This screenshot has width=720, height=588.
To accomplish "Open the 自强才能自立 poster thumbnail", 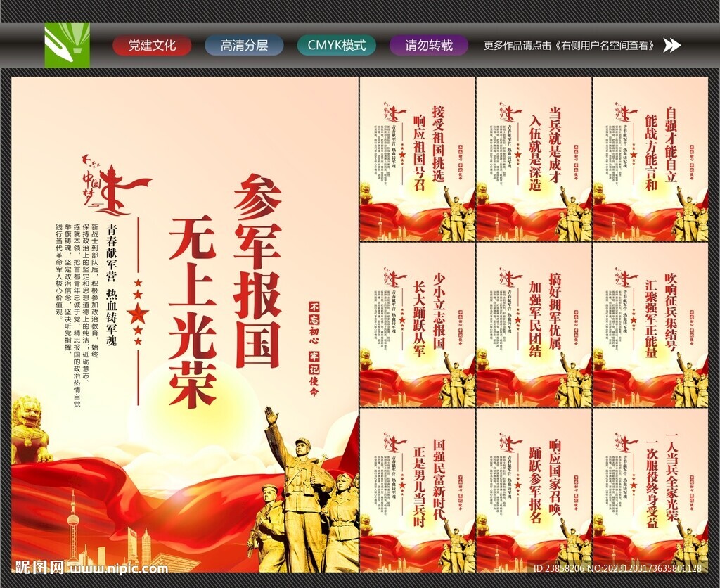I will tap(650, 159).
